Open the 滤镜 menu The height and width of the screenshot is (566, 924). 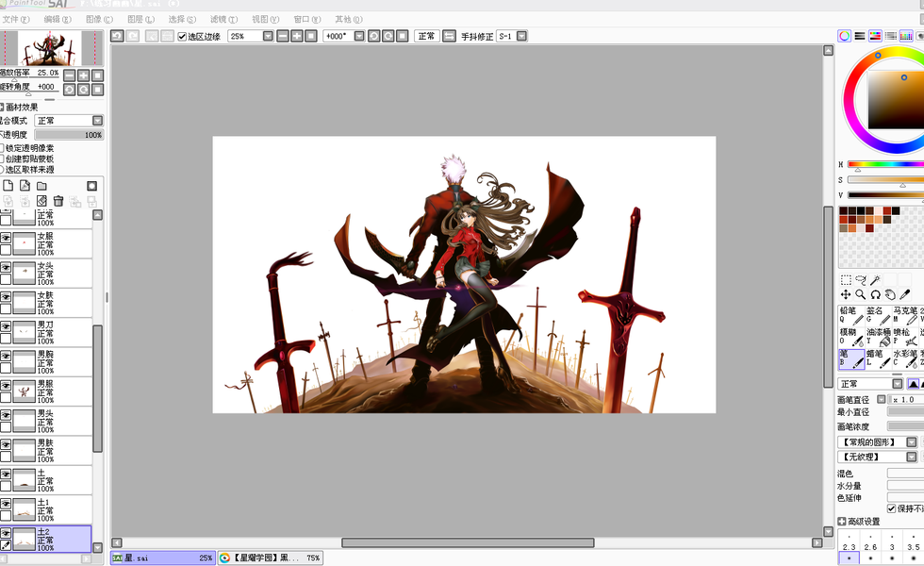224,20
